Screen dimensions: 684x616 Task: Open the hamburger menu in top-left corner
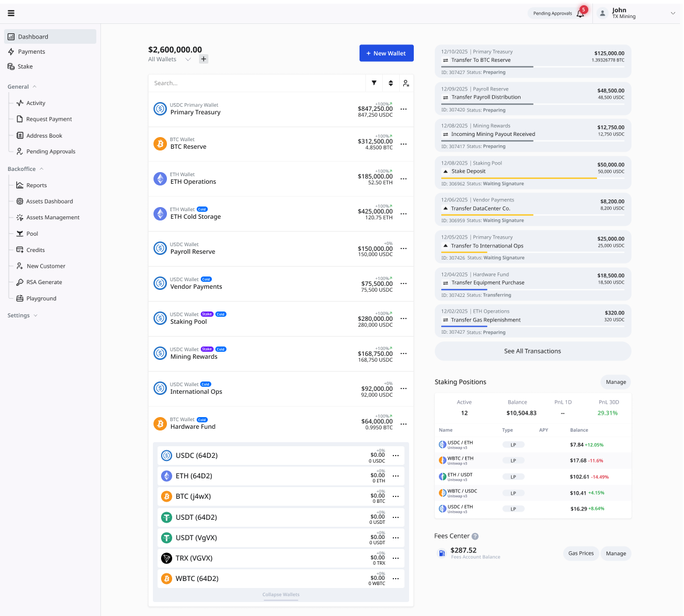point(11,13)
